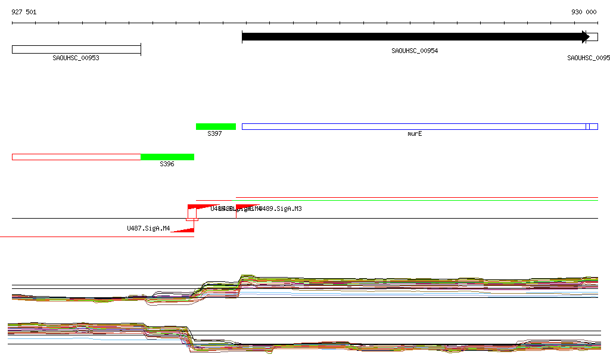Viewport: 610px width, 364px height.
Task: Click the U489.SigA.M3 red promoter triangle
Action: point(245,207)
